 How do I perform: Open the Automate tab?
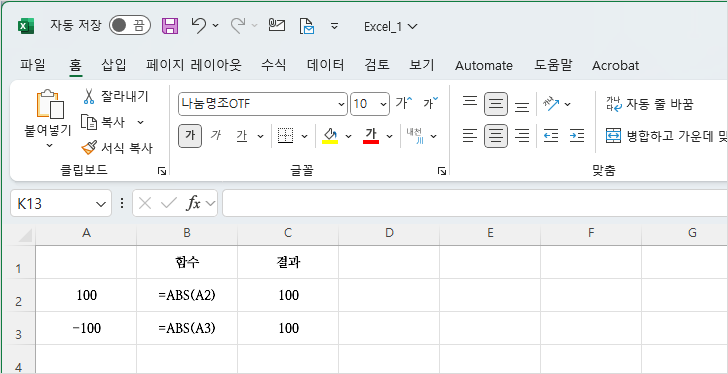click(484, 65)
